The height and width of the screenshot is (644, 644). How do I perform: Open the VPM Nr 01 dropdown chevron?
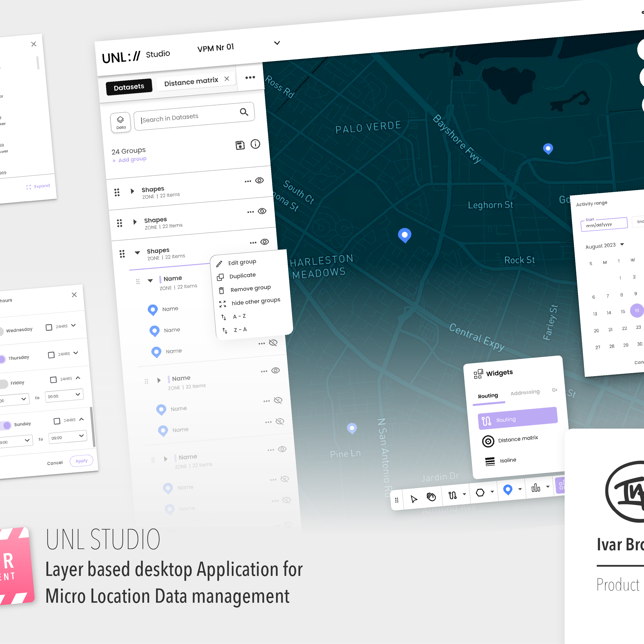click(x=277, y=43)
